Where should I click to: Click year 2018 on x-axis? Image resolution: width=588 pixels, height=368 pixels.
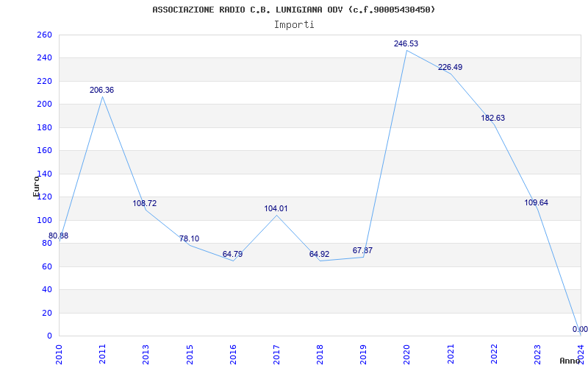click(x=320, y=354)
